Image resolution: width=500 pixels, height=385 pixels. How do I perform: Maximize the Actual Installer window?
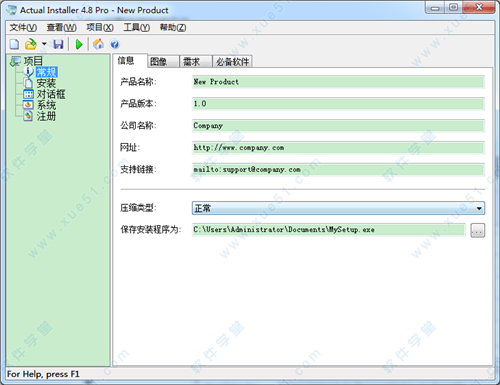(454, 7)
